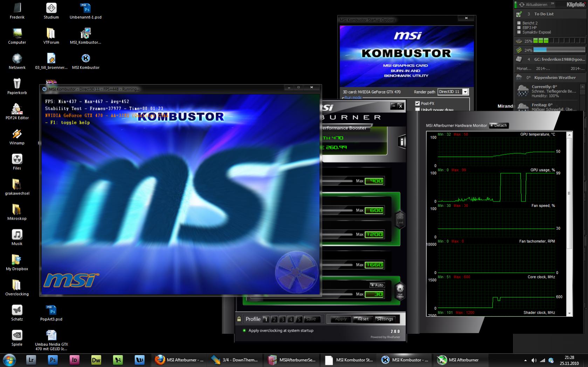The width and height of the screenshot is (588, 367).
Task: Click the Max 1200 shader clock value field
Action: tap(374, 234)
